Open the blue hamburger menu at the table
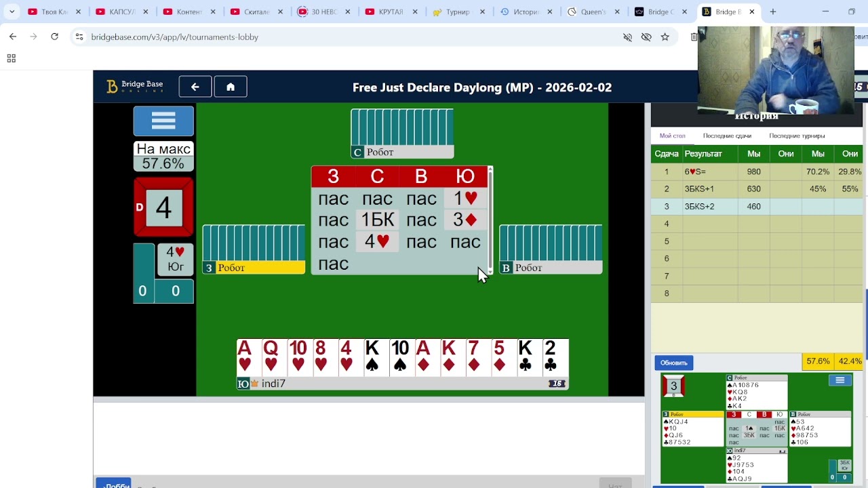Screen dimensions: 868x488 coord(163,121)
